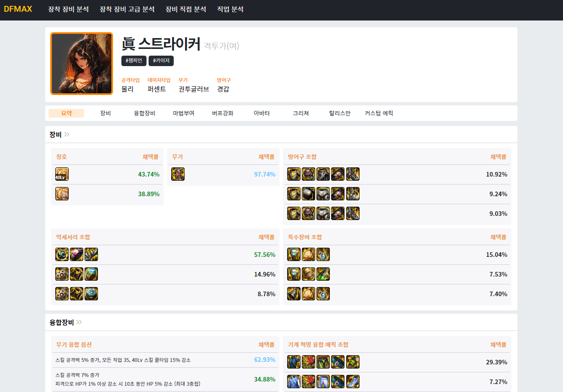Click the 40Lv title icon
The height and width of the screenshot is (392, 563).
click(62, 174)
